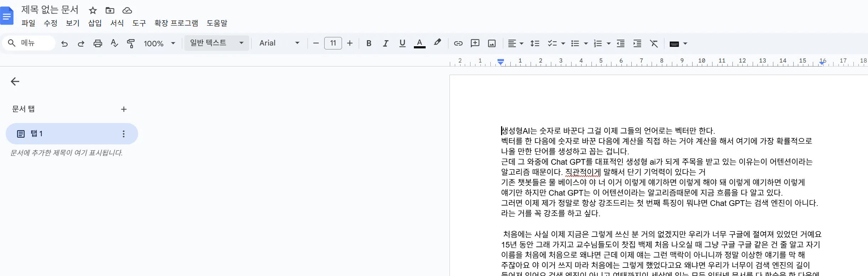The image size is (868, 276).
Task: Insert a link via toolbar icon
Action: click(x=458, y=43)
